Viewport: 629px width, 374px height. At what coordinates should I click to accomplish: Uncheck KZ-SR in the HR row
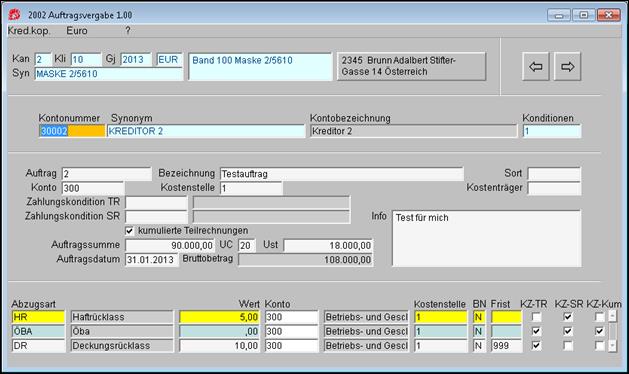[x=568, y=317]
